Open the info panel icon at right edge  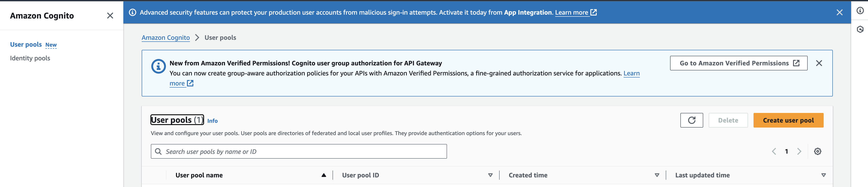[860, 11]
